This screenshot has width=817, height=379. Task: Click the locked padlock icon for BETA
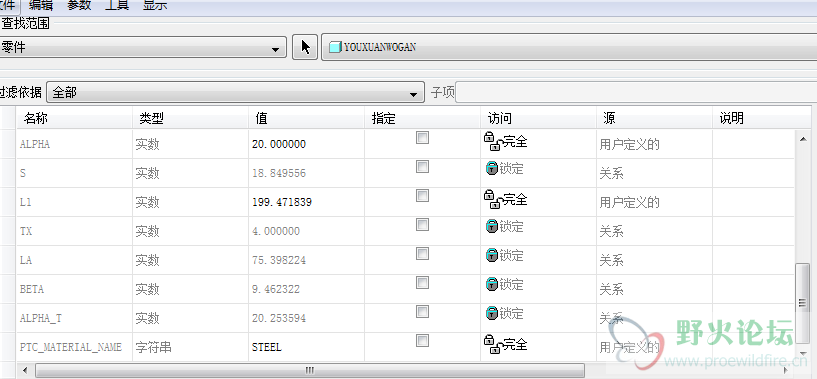[491, 285]
